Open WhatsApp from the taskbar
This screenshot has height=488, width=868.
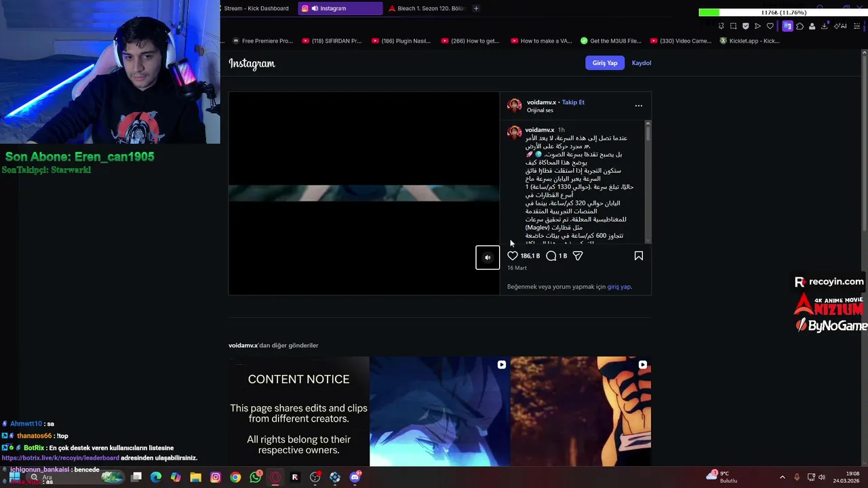(x=255, y=477)
